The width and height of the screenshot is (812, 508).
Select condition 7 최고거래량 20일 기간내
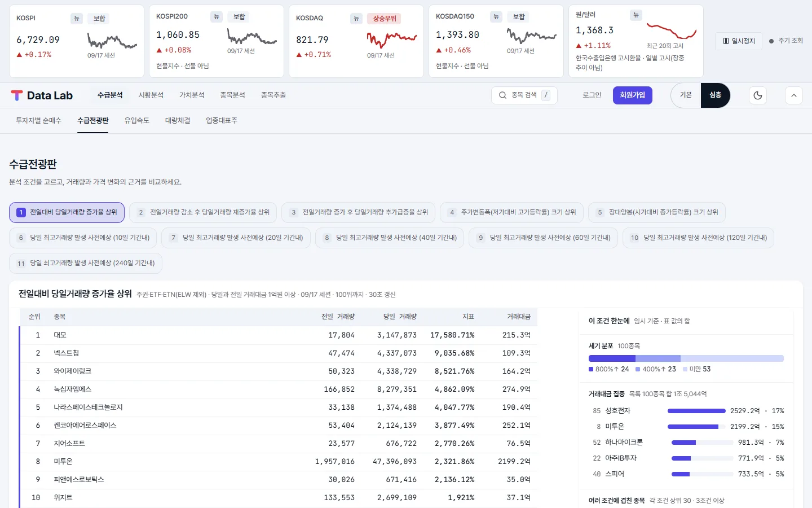236,238
